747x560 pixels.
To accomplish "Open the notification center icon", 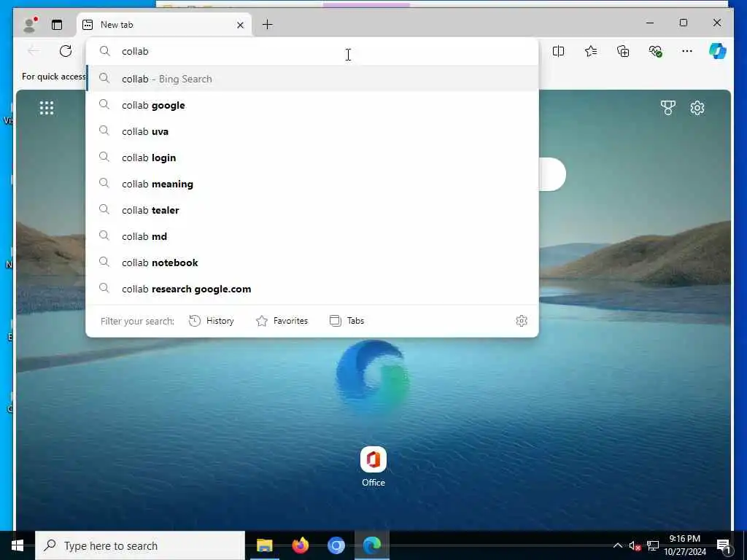I will (724, 546).
